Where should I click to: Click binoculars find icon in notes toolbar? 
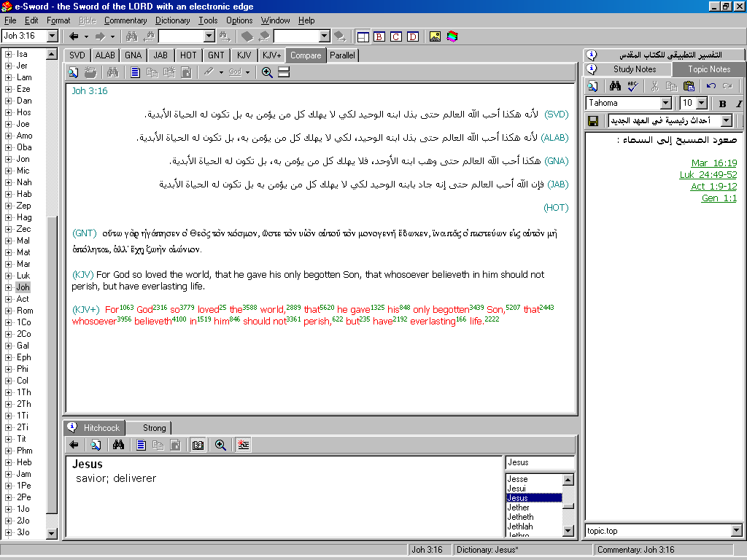[615, 86]
